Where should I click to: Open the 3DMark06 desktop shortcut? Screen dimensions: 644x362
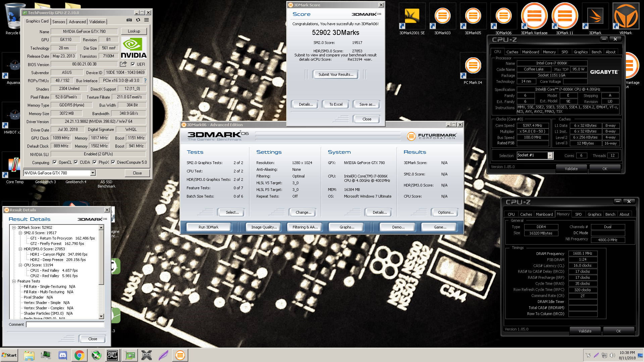503,19
